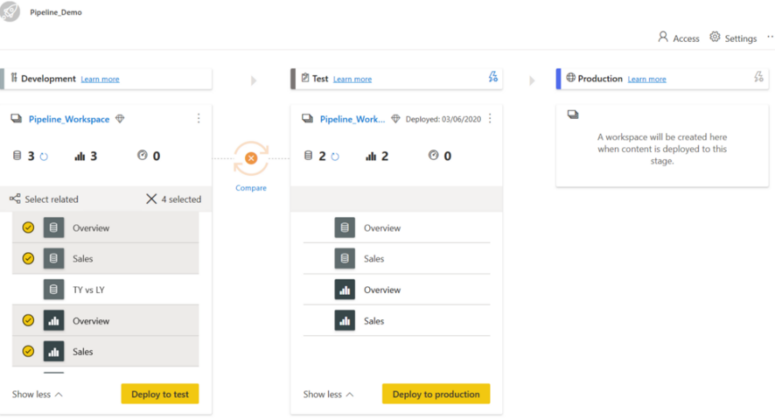The image size is (775, 420).
Task: Select TY vs LY dataset item
Action: tap(90, 290)
